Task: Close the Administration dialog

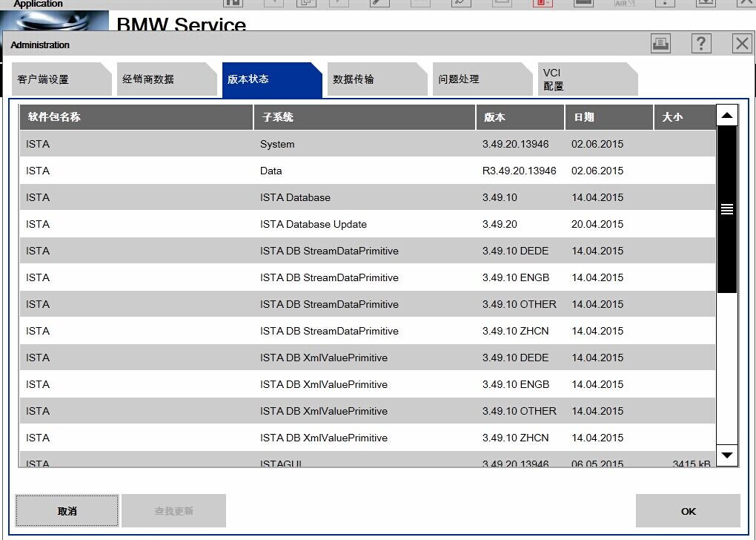Action: click(x=742, y=44)
